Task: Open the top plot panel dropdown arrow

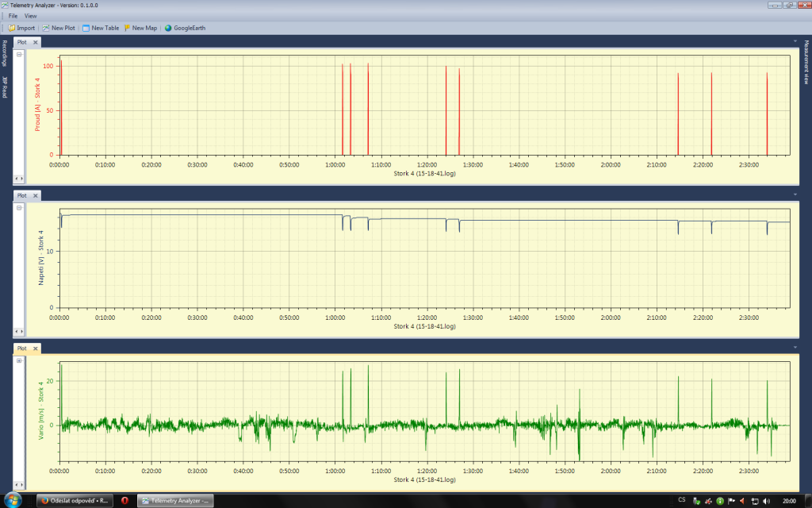Action: point(795,39)
